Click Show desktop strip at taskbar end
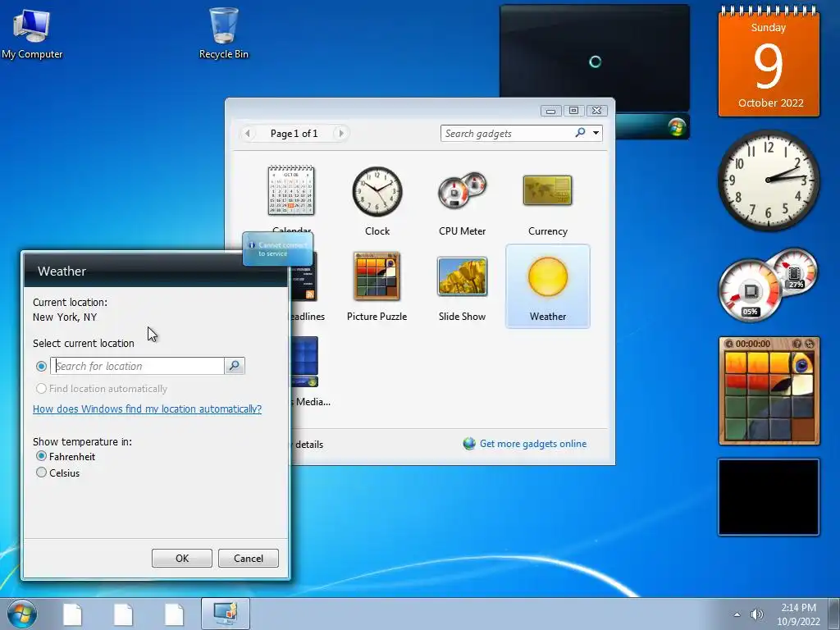The width and height of the screenshot is (840, 630). [x=835, y=614]
